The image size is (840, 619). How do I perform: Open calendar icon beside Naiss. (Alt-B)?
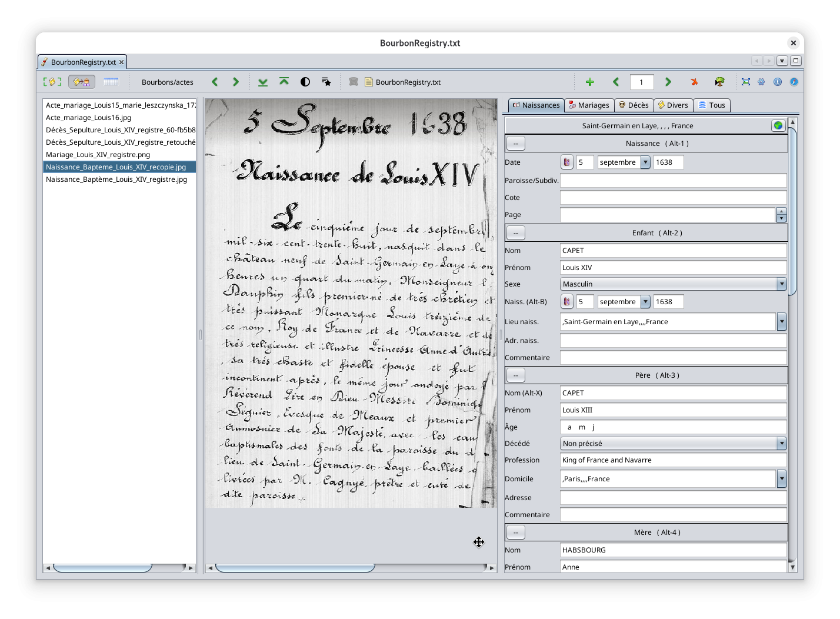[x=566, y=301]
